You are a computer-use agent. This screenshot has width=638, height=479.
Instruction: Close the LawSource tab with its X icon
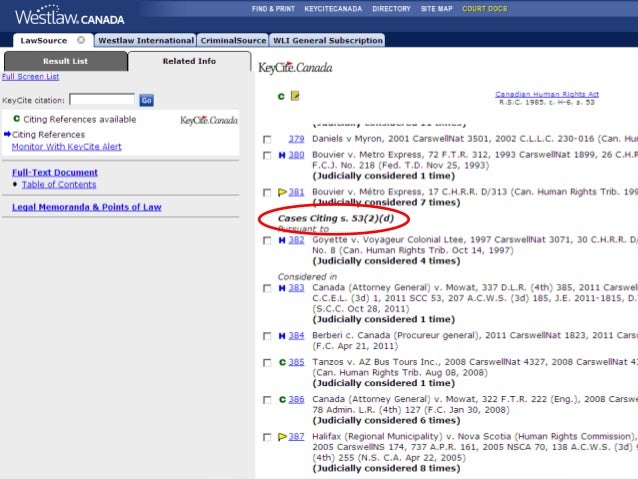point(81,40)
